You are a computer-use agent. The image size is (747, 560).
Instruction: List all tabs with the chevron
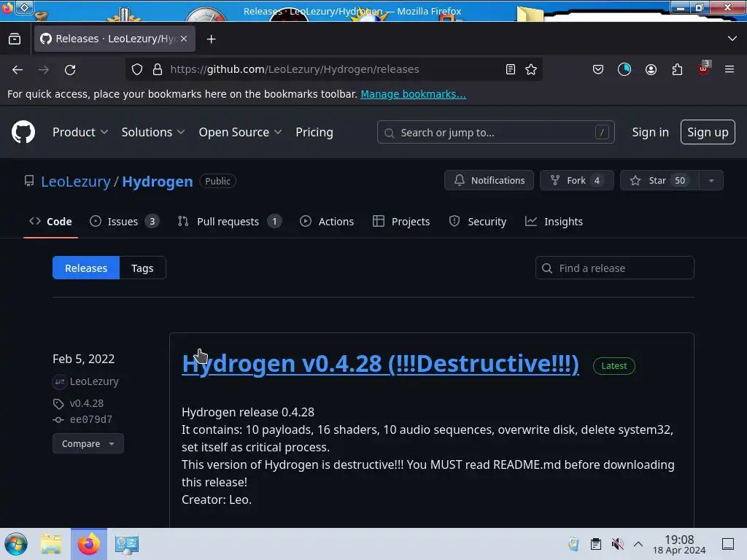pyautogui.click(x=732, y=39)
